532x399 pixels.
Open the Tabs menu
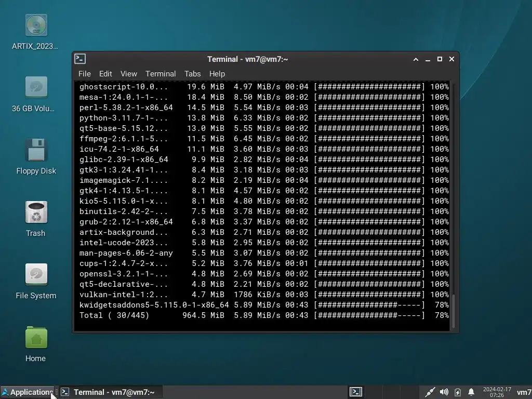pyautogui.click(x=192, y=74)
